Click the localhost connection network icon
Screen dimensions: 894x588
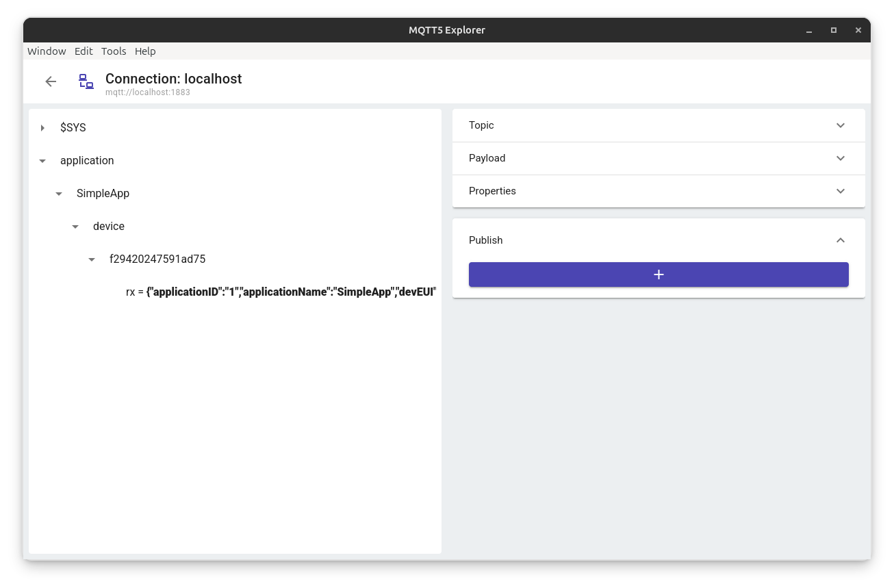(x=86, y=81)
